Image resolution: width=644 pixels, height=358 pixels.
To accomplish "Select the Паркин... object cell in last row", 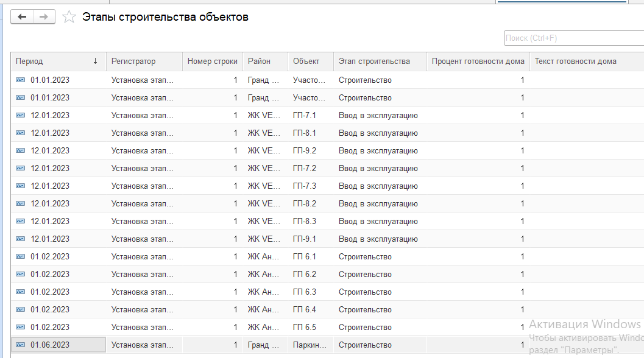I will (x=310, y=345).
